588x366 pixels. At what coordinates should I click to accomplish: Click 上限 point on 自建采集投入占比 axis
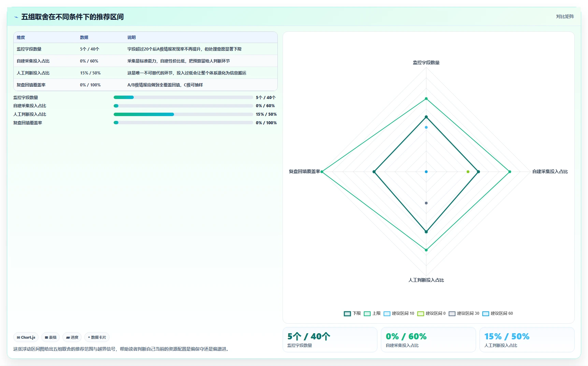click(x=510, y=172)
